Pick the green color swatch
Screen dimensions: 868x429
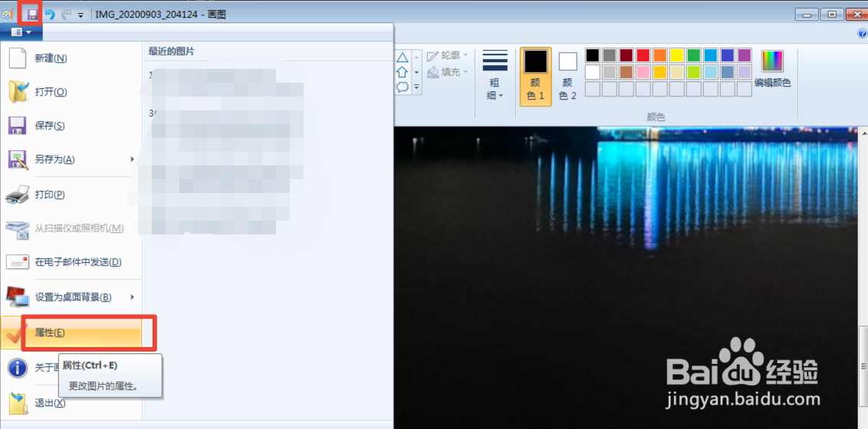[694, 55]
